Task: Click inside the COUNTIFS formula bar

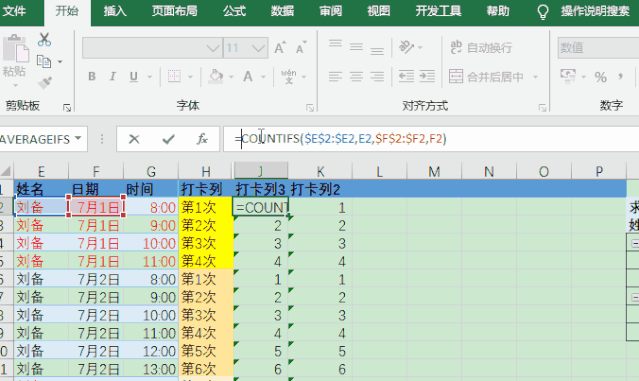Action: (x=431, y=139)
